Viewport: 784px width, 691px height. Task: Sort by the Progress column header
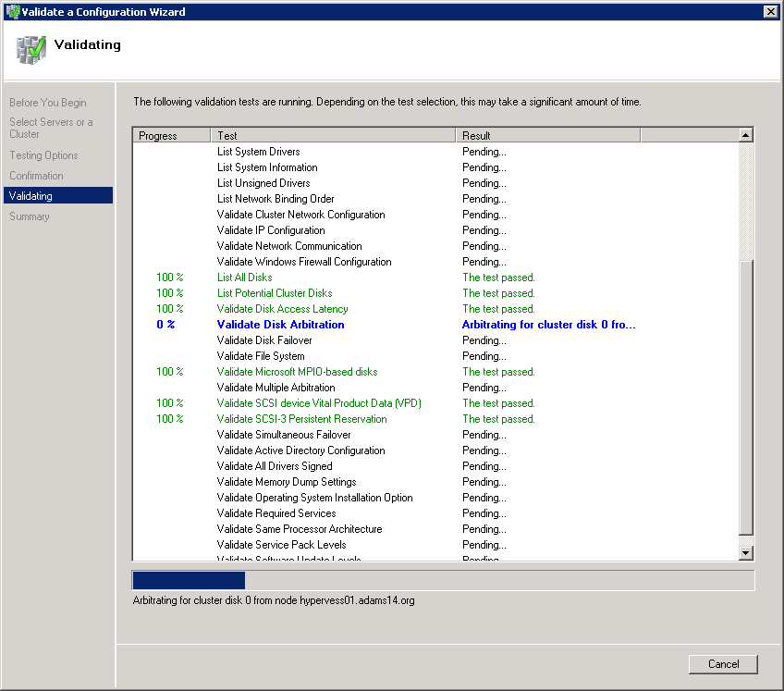172,136
